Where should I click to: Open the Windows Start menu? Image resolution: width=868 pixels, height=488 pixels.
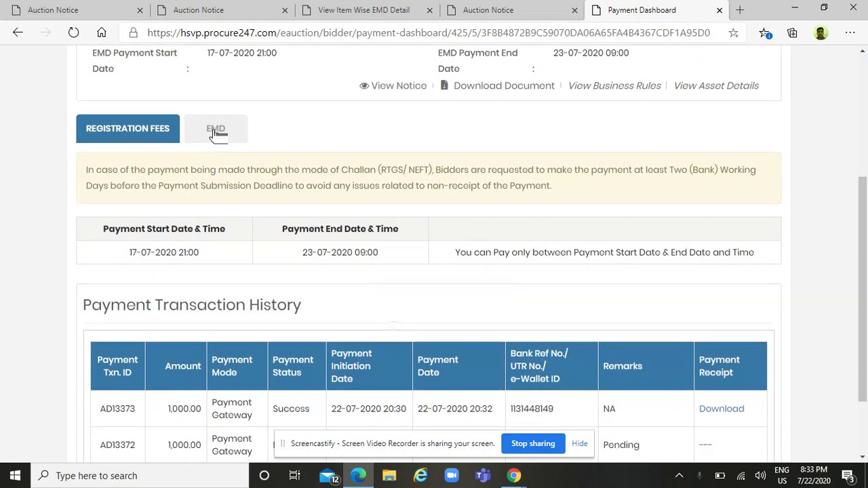[x=15, y=476]
